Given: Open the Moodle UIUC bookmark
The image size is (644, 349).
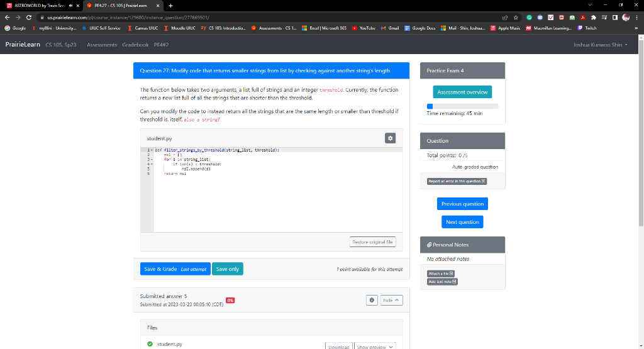Looking at the screenshot, I should [x=179, y=28].
